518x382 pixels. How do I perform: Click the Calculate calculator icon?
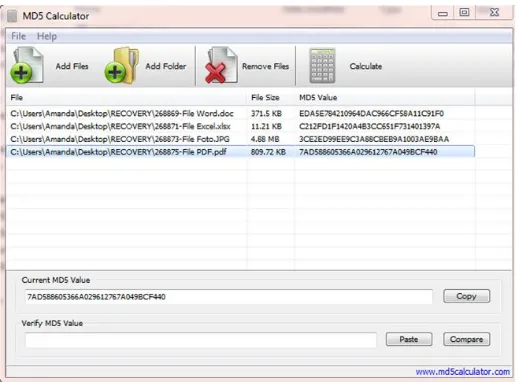click(322, 66)
